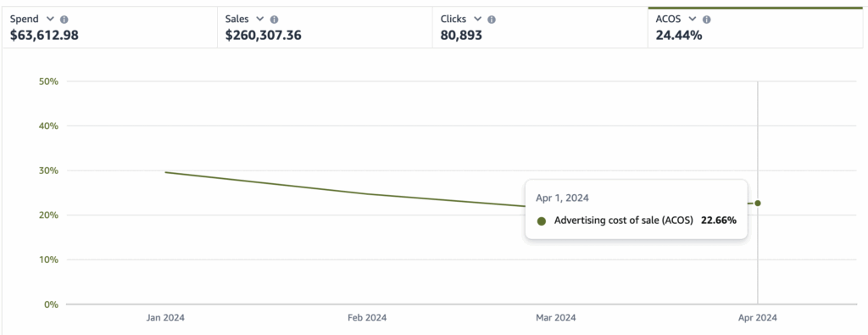Expand the ACOS metric dropdown chevron
868x335 pixels.
tap(692, 20)
